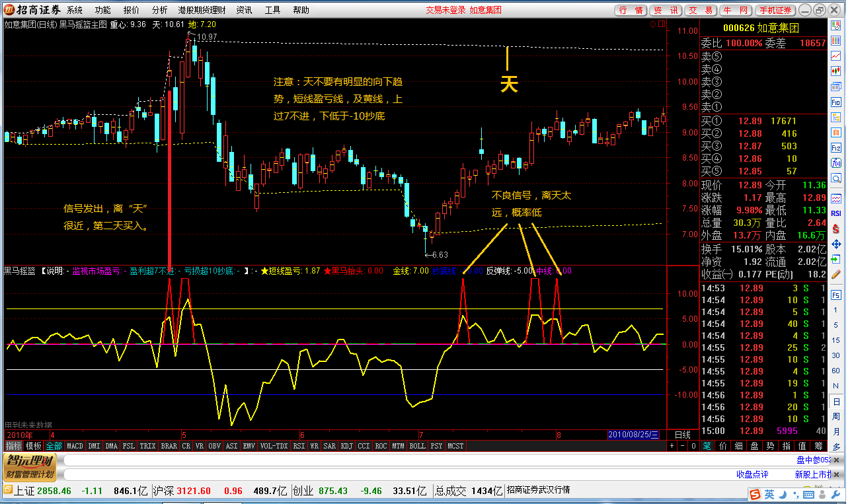Select the N period button in sidebar
Screen dimensions: 852x504
[836, 386]
